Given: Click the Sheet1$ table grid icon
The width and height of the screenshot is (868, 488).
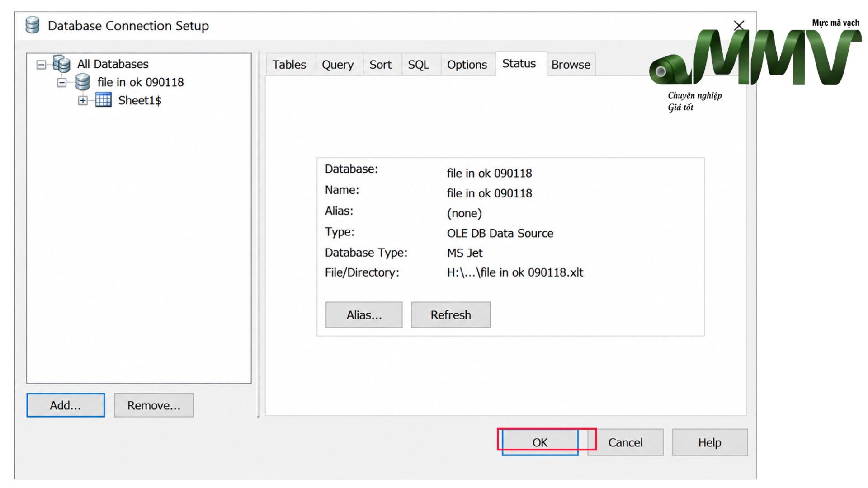Looking at the screenshot, I should tap(103, 100).
